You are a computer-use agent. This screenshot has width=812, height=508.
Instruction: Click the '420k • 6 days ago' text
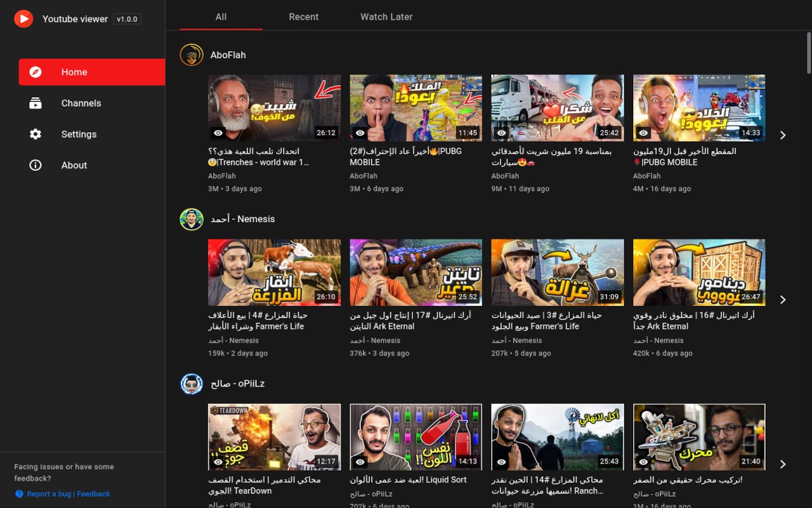[x=663, y=353]
